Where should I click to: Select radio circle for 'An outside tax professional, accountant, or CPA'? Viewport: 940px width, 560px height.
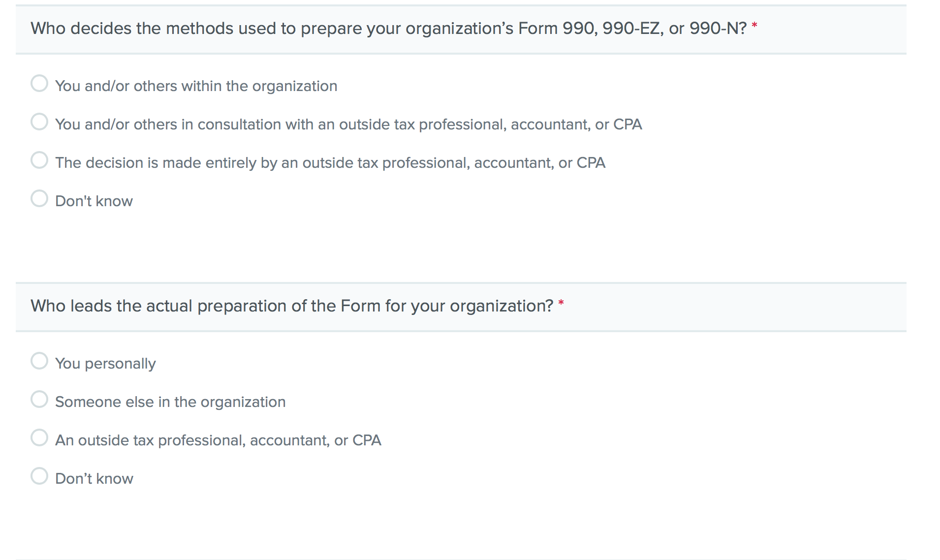pyautogui.click(x=39, y=437)
